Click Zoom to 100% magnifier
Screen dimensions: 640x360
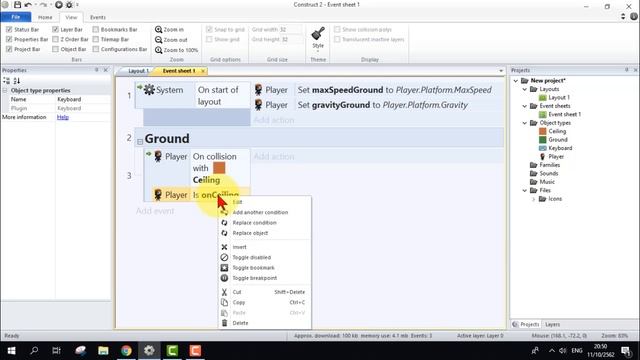click(x=158, y=50)
